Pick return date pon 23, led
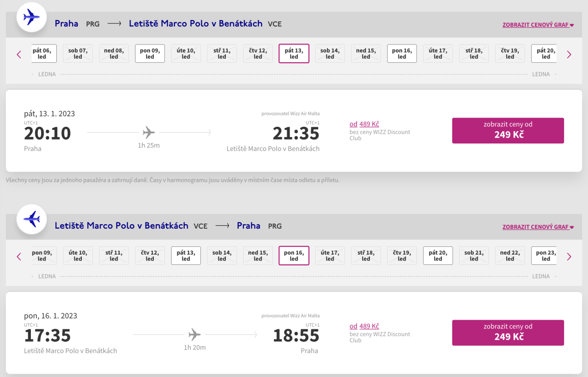The image size is (588, 377). click(x=544, y=256)
